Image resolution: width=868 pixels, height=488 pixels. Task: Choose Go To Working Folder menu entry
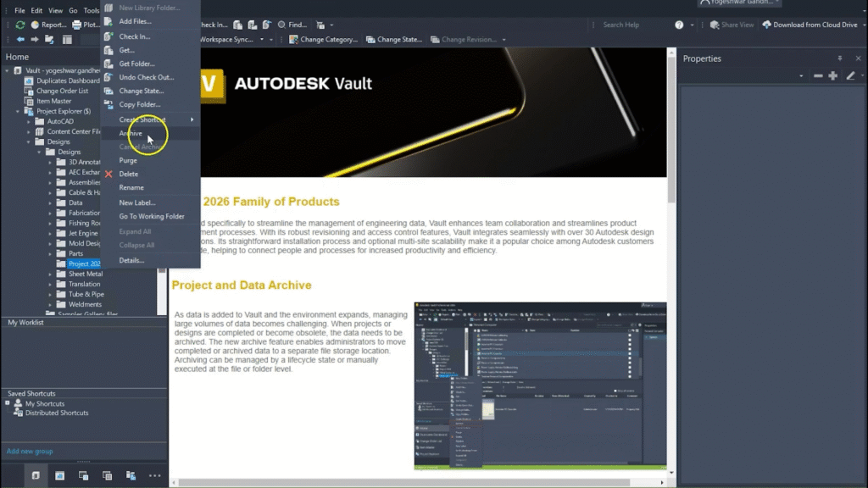click(x=150, y=216)
